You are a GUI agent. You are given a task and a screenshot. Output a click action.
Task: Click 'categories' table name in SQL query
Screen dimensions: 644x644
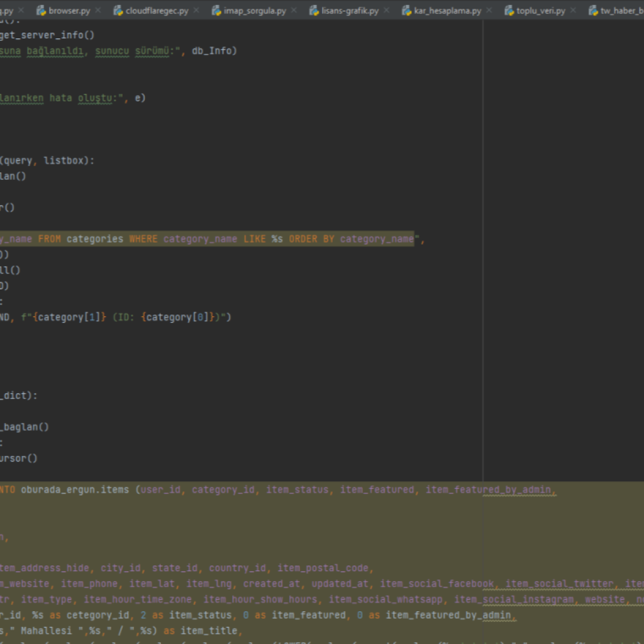point(95,239)
